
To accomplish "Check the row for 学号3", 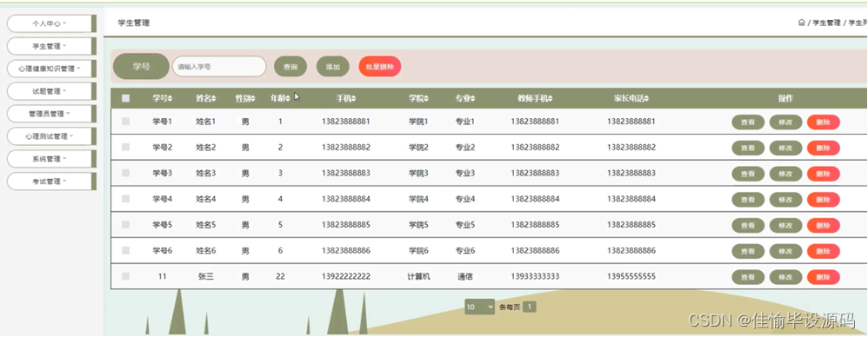I will [x=125, y=173].
